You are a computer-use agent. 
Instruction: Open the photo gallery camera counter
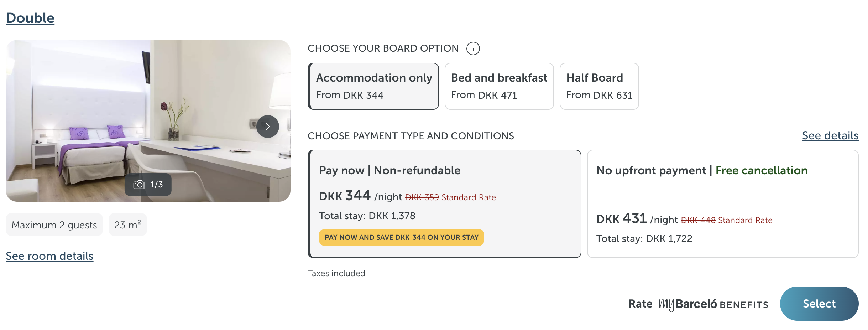click(x=148, y=185)
